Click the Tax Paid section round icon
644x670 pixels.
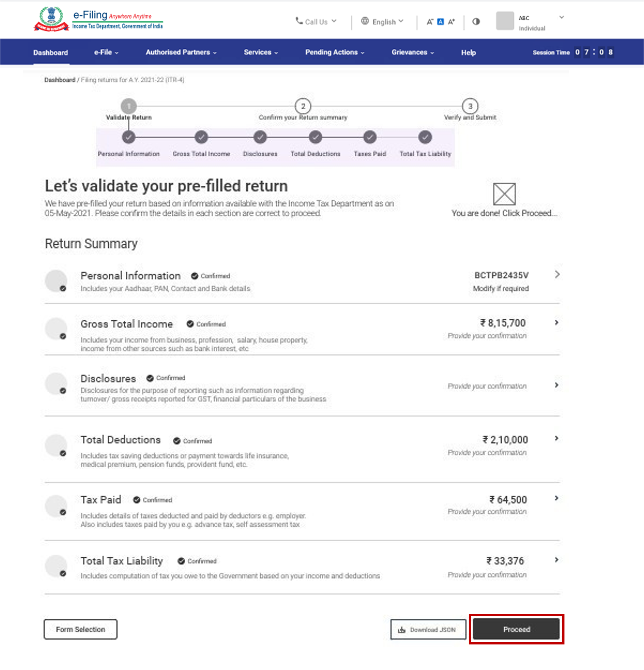click(56, 506)
